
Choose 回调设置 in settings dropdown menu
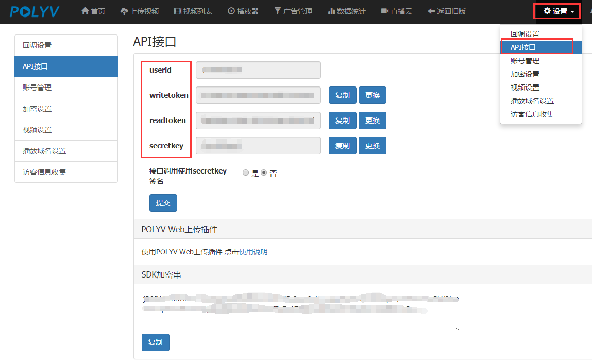click(540, 34)
